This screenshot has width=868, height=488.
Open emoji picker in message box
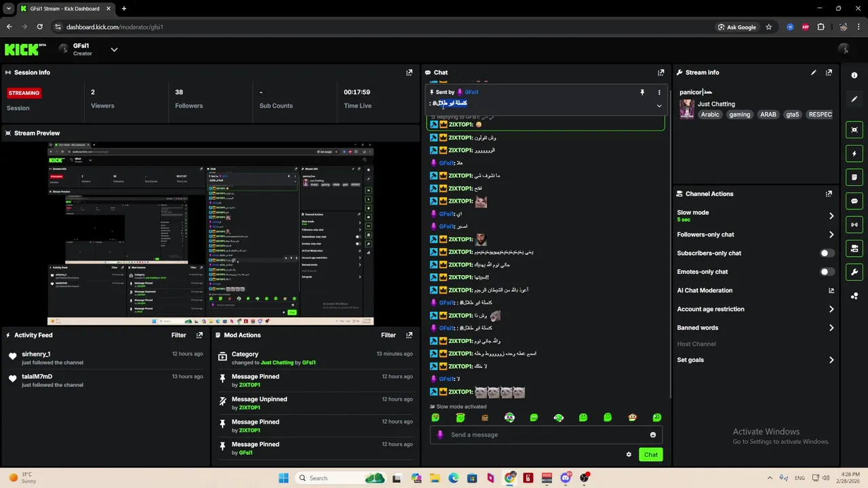[653, 435]
